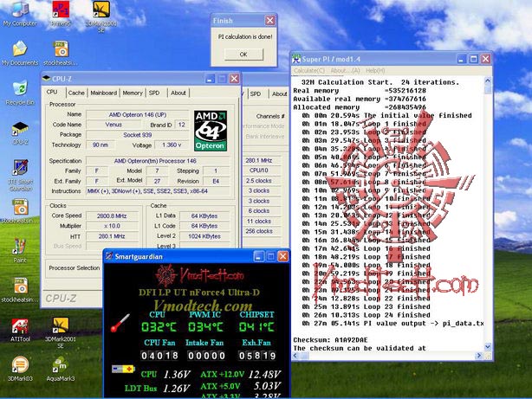
Task: Click Super PI horizontal scrollbar right arrow
Action: (x=479, y=356)
